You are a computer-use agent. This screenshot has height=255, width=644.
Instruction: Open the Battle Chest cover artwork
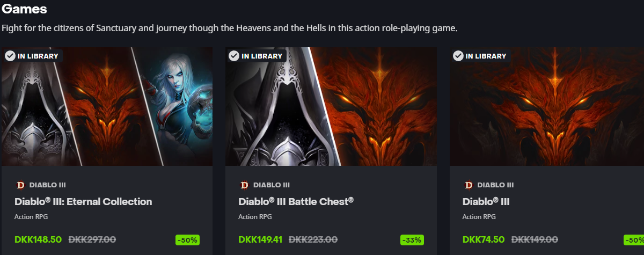pos(331,106)
